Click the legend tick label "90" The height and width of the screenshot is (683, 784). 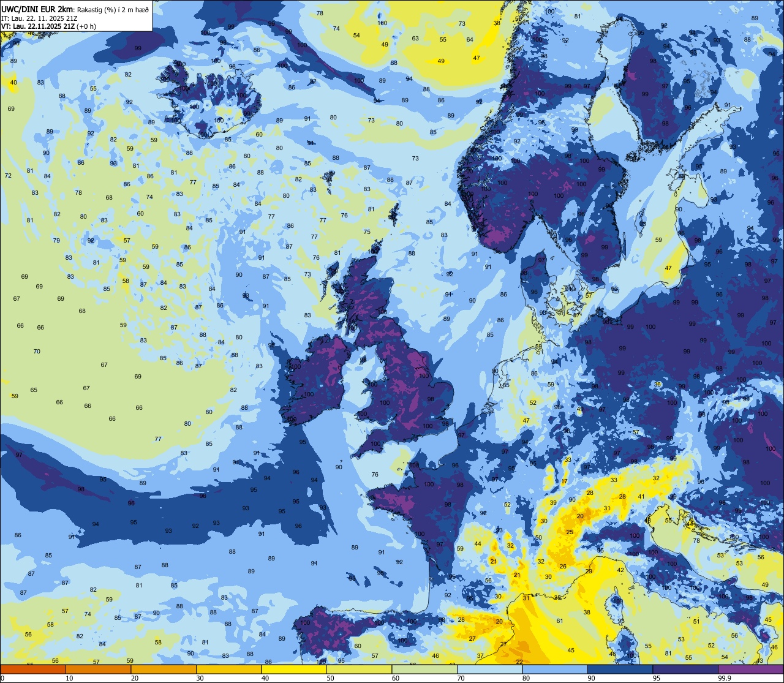coord(591,678)
